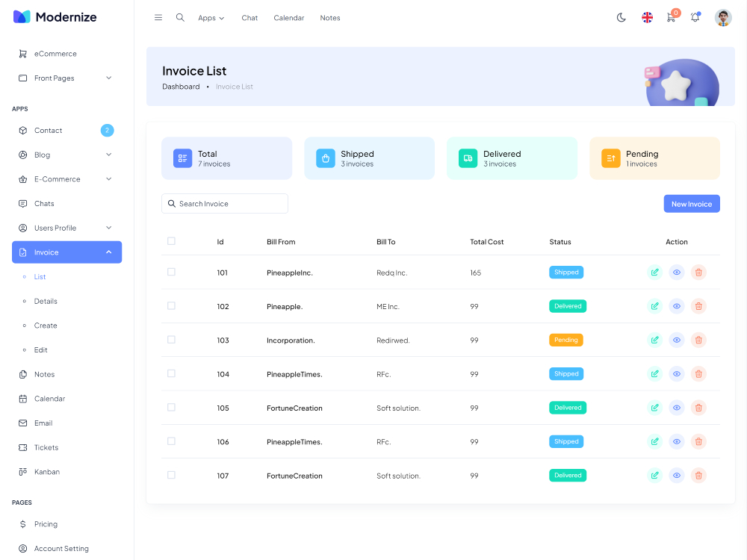This screenshot has height=560, width=747.
Task: Follow the Dashboard breadcrumb link
Action: coord(181,87)
